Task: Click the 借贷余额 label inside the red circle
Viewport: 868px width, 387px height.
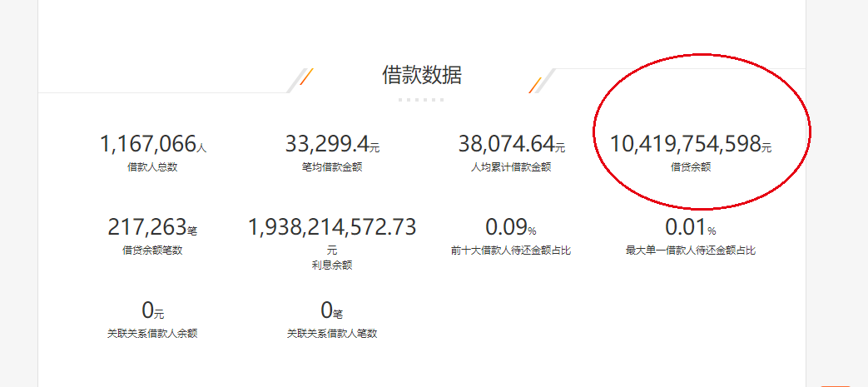Action: click(691, 166)
